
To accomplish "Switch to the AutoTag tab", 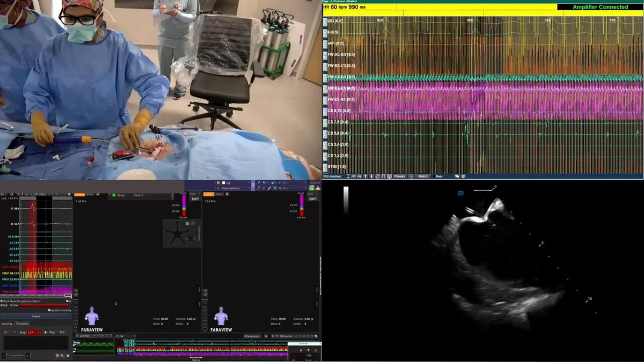I will 7,323.
